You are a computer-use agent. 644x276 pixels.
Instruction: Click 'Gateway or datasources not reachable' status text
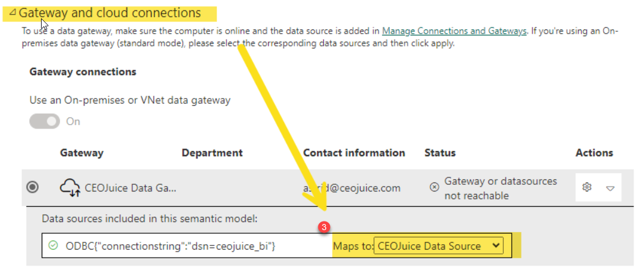pos(501,188)
